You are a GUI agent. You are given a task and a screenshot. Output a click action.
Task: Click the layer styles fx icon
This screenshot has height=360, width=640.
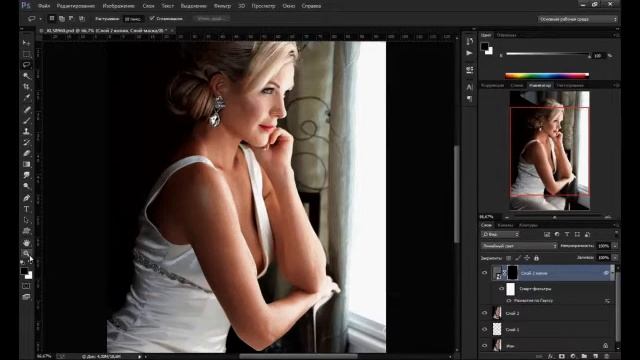click(551, 356)
